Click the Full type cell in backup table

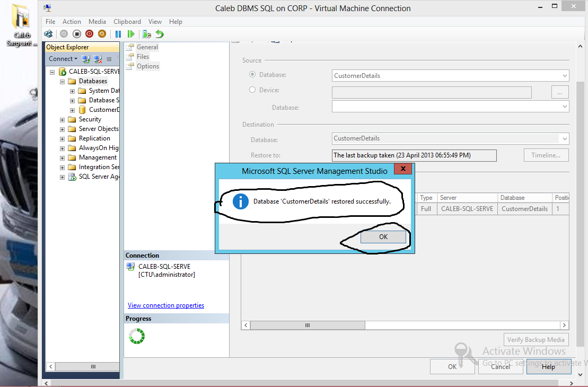point(426,209)
